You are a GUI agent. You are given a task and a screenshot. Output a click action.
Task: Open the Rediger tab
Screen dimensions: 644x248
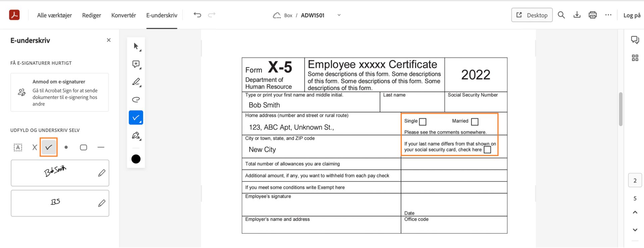92,15
